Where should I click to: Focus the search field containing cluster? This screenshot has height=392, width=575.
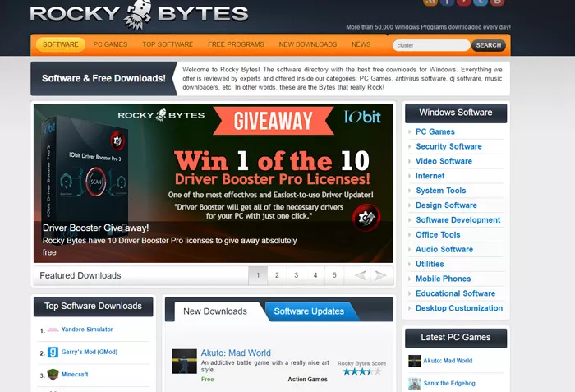(x=431, y=45)
